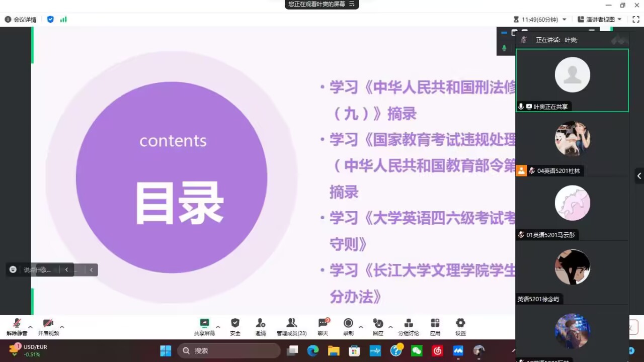Start recording with the 录制 button
Image resolution: width=644 pixels, height=362 pixels.
coord(348,323)
